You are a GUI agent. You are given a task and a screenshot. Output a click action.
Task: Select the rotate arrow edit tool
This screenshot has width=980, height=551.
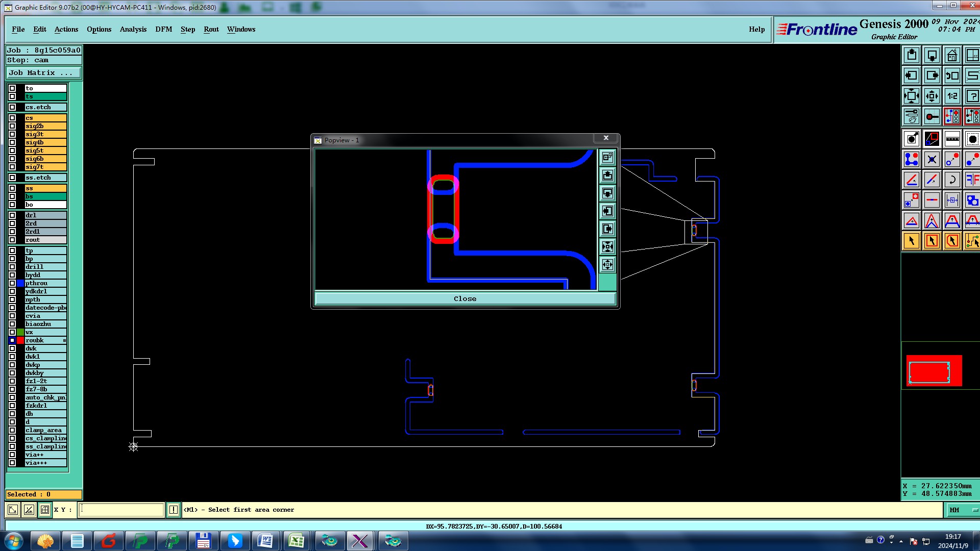click(952, 180)
